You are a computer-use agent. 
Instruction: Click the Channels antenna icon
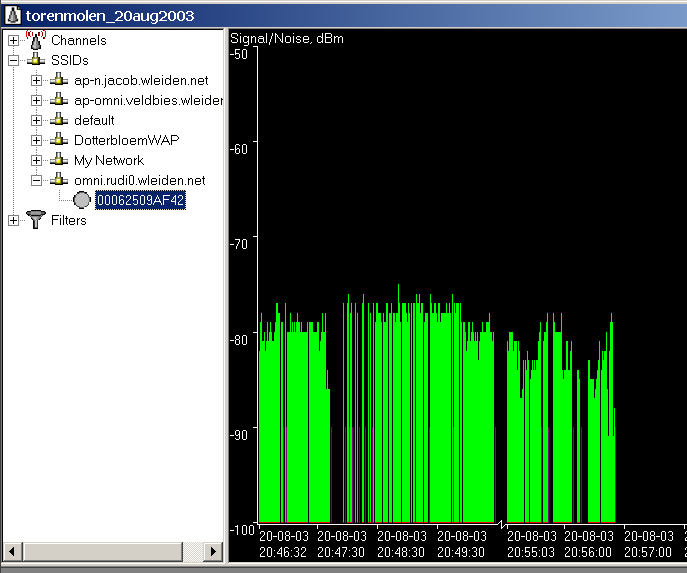point(36,40)
